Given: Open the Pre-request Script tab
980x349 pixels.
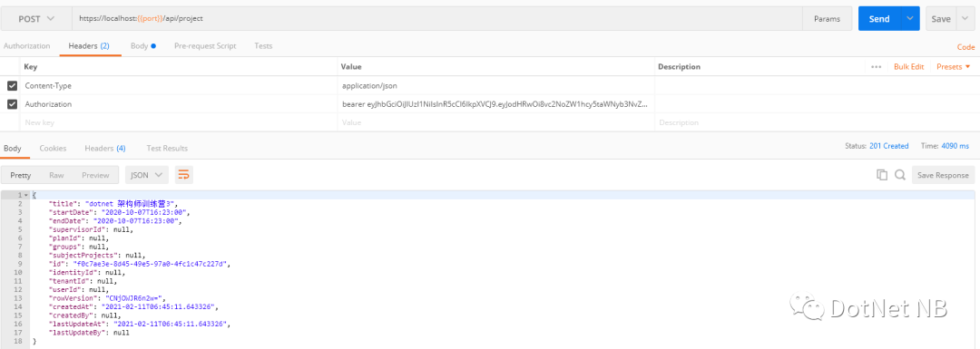Looking at the screenshot, I should coord(205,46).
